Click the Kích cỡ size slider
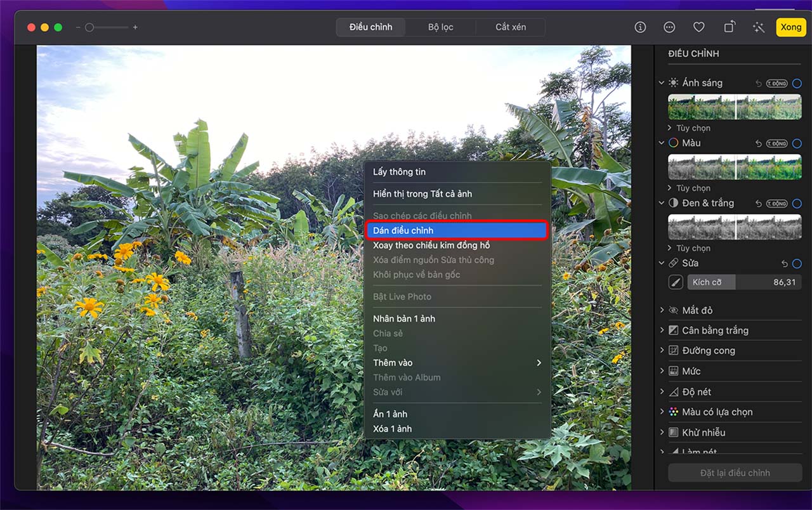The image size is (812, 510). [x=745, y=282]
